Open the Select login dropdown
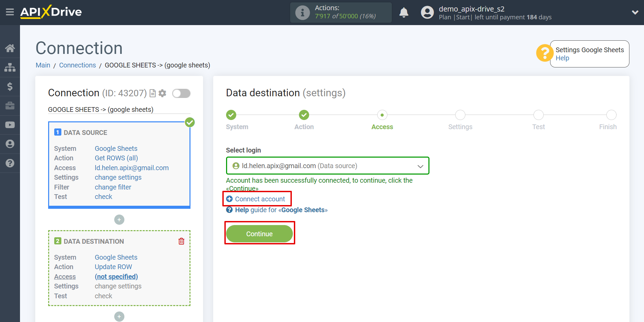Screen dimensions: 644x322 coord(327,166)
